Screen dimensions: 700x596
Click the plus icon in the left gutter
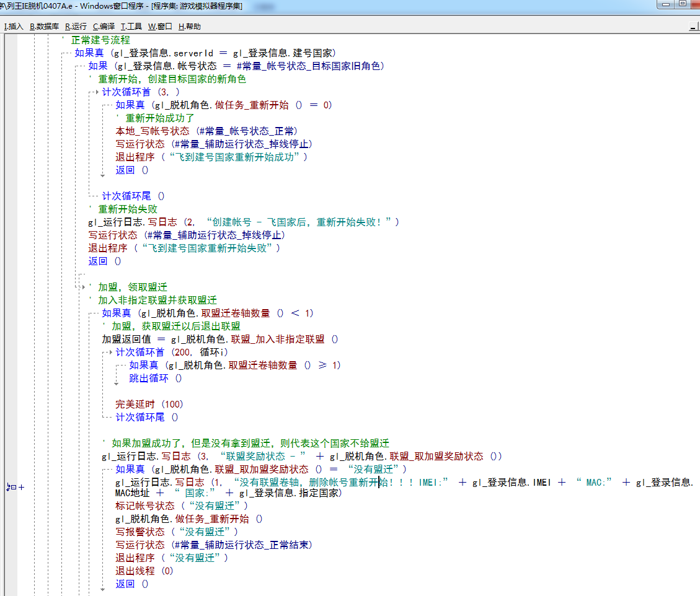(x=22, y=488)
